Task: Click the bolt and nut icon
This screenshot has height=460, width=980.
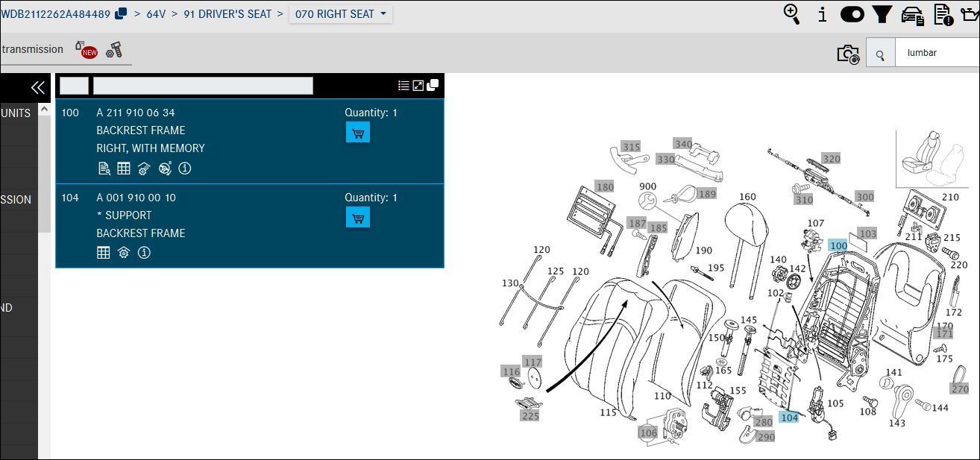Action: tap(114, 50)
